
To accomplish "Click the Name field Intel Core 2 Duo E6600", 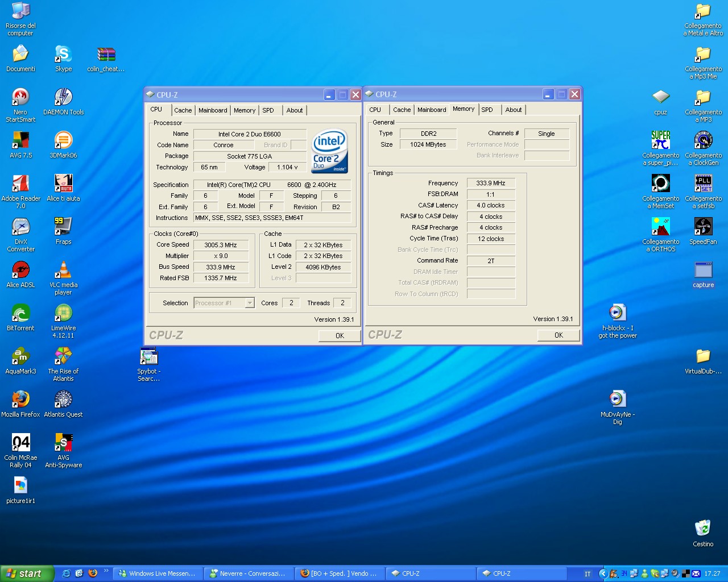I will pos(249,134).
